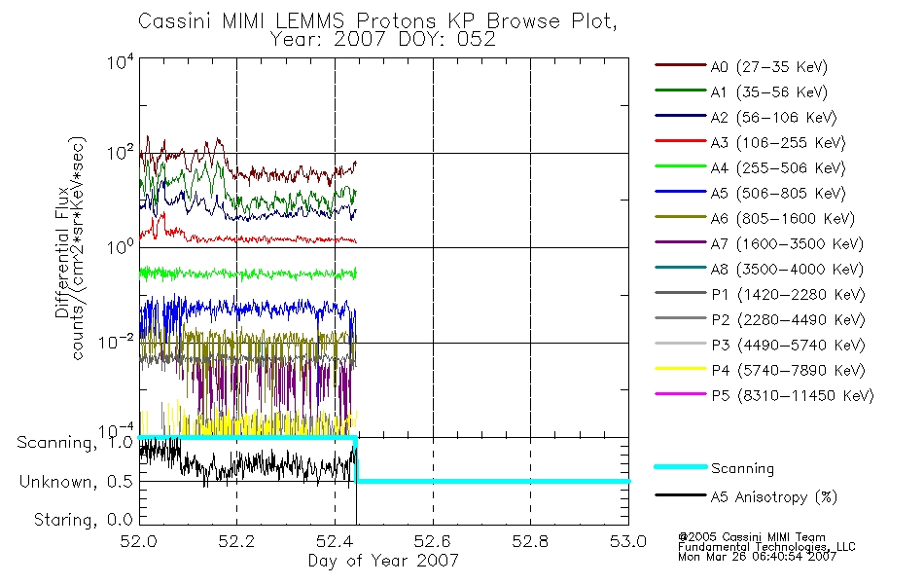Click the 'A5 Anisotropy (%)' legend label

click(x=774, y=497)
